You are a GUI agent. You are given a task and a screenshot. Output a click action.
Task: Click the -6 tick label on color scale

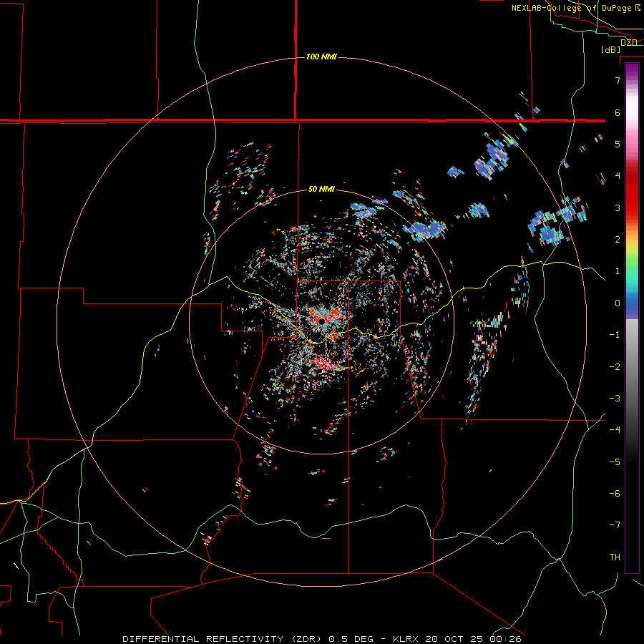615,494
